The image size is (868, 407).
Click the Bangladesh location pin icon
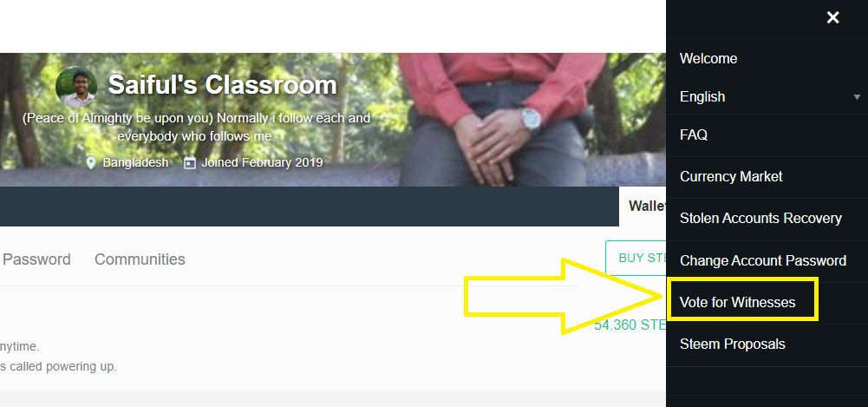pos(91,163)
